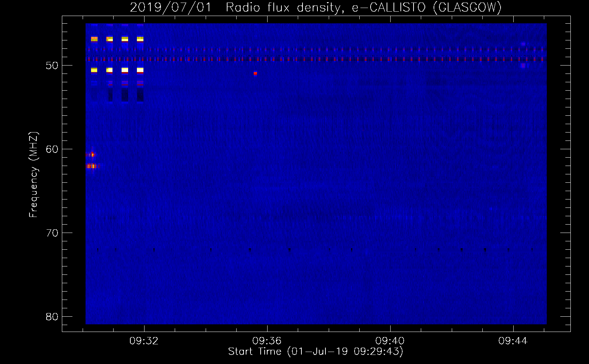The height and width of the screenshot is (364, 589).
Task: Click the '09:44' time tick label
Action: pos(513,341)
